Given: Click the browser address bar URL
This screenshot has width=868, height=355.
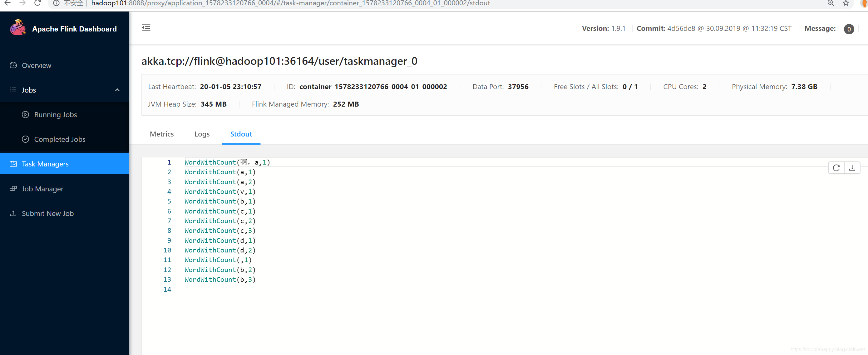Looking at the screenshot, I should [x=290, y=3].
